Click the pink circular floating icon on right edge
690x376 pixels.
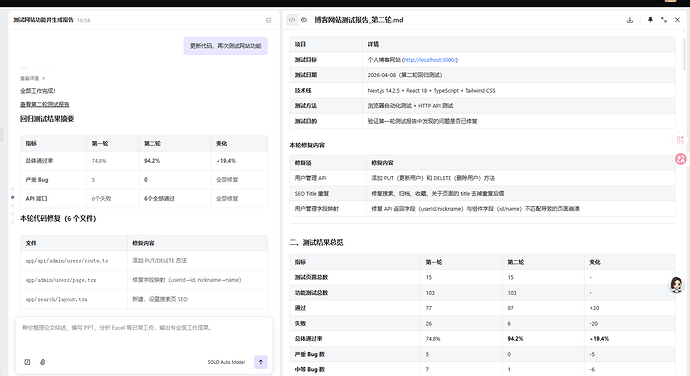[680, 159]
